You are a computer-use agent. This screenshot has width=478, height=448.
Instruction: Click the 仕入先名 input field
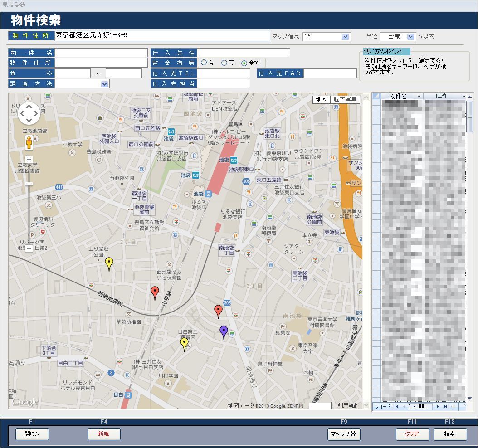pos(243,53)
